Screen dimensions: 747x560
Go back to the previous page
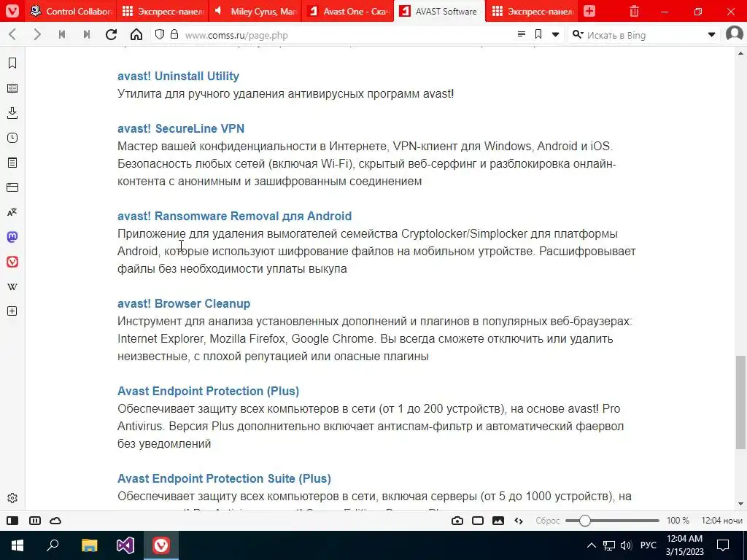(13, 35)
